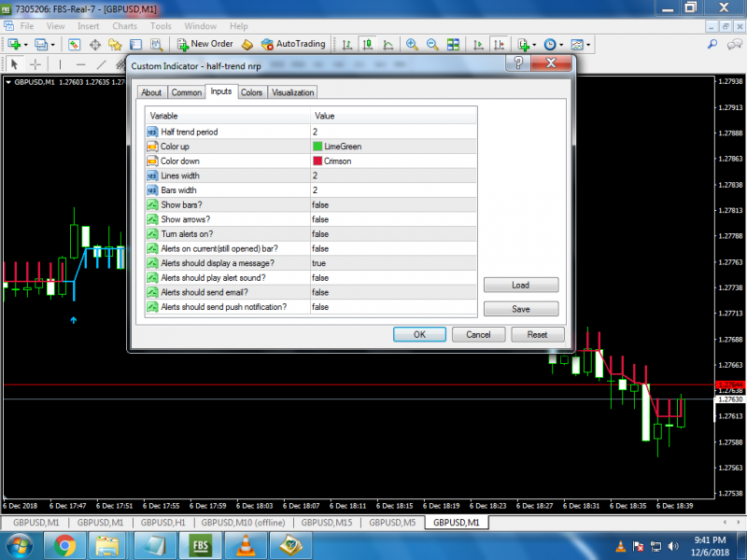This screenshot has height=560, width=747.
Task: Expand indicators dropdown arrow
Action: click(x=534, y=45)
